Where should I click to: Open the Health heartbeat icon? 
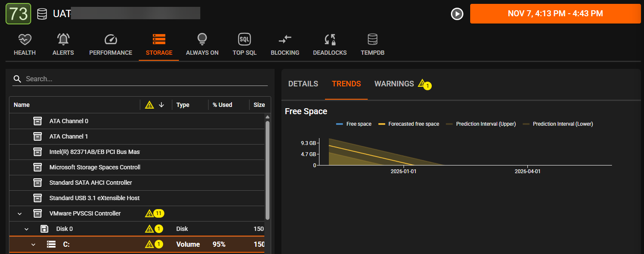pyautogui.click(x=25, y=40)
